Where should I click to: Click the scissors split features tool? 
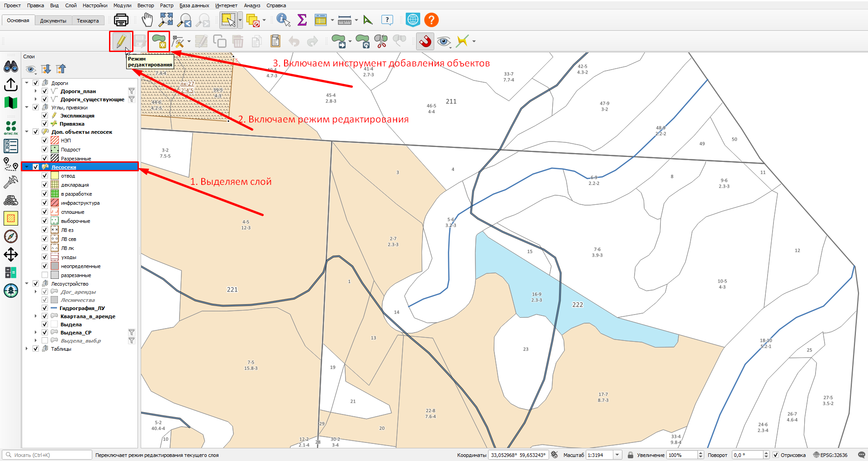coord(381,41)
